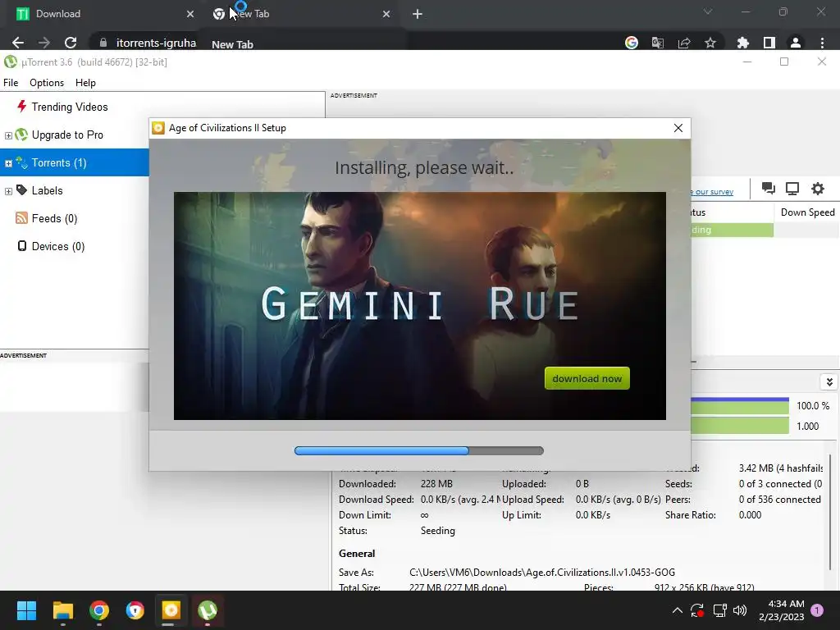
Task: Click the Devices phone icon
Action: [x=22, y=246]
